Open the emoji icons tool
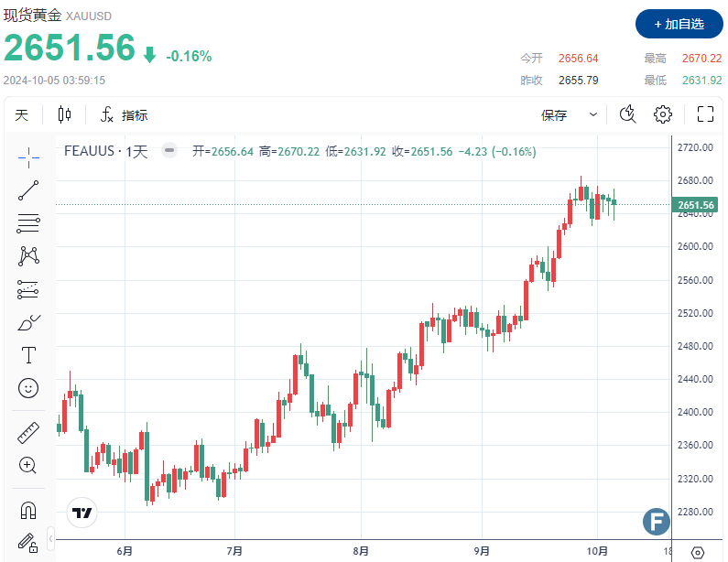 point(28,388)
